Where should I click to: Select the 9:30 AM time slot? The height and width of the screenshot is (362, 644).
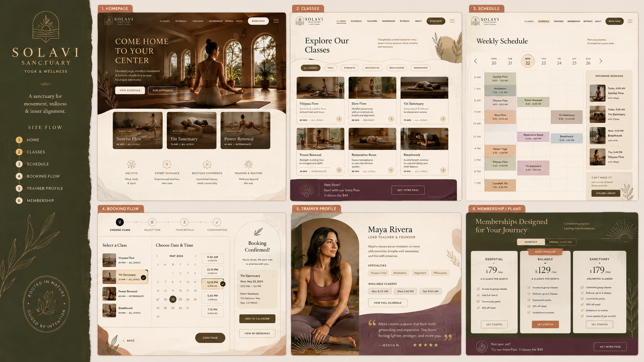pyautogui.click(x=213, y=259)
